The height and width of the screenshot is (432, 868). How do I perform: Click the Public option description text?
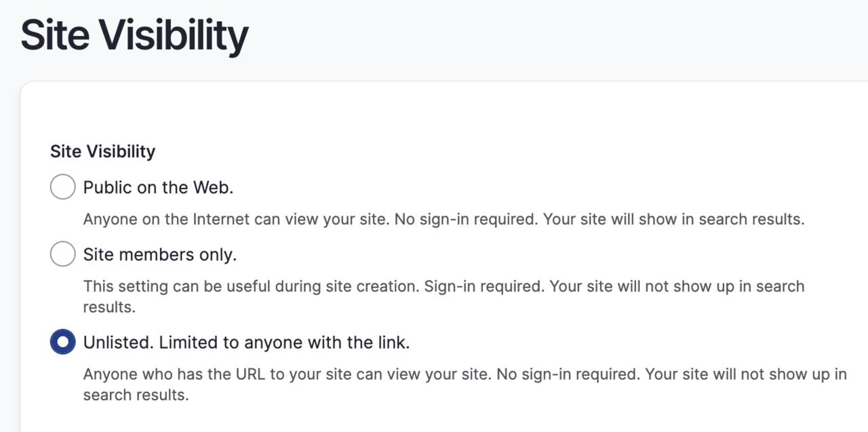click(x=443, y=219)
